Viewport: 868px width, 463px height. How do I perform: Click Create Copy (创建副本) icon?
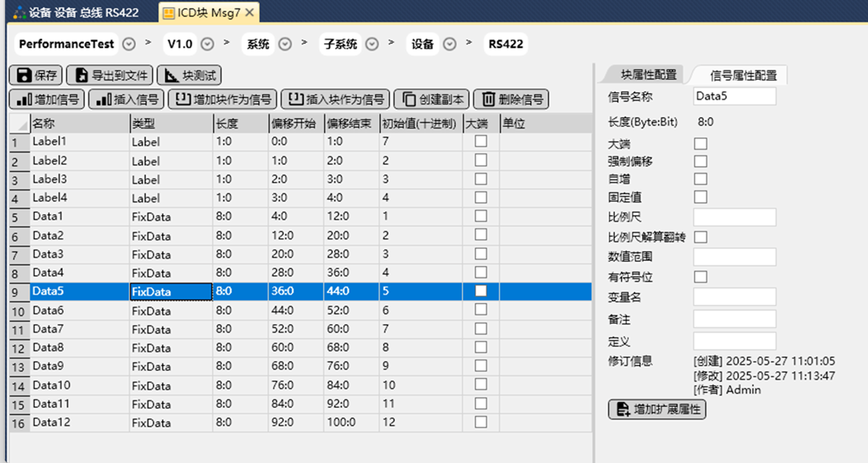pyautogui.click(x=409, y=99)
